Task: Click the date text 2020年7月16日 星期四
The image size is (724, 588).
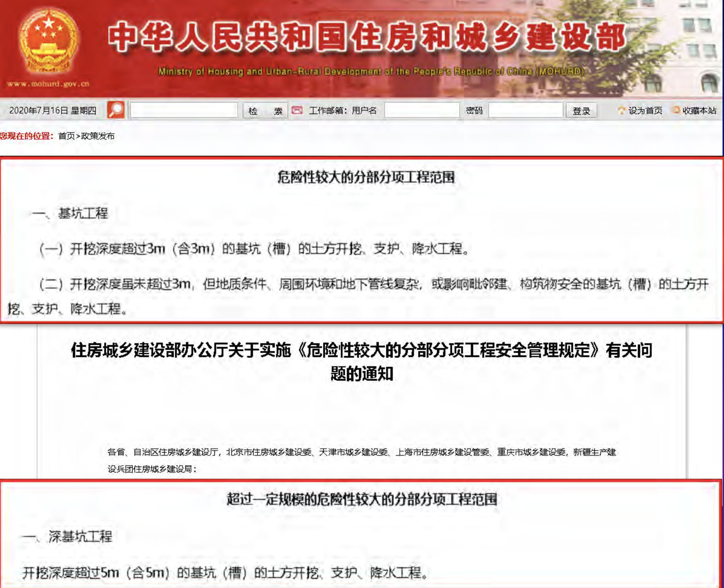Action: click(x=53, y=111)
